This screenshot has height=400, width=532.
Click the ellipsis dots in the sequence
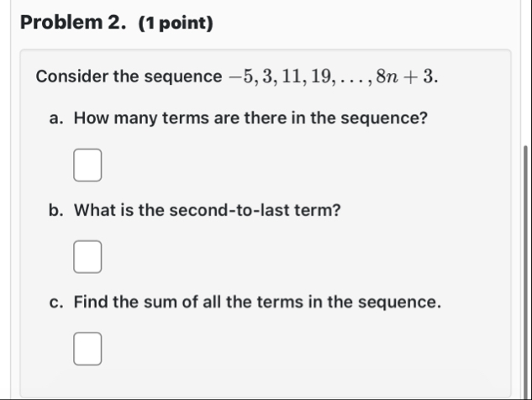pos(352,82)
